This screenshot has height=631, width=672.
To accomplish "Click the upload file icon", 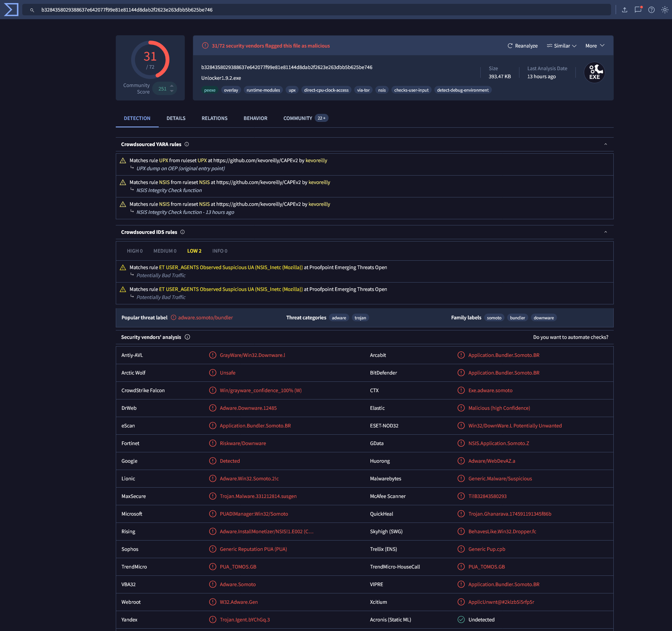I will tap(624, 10).
